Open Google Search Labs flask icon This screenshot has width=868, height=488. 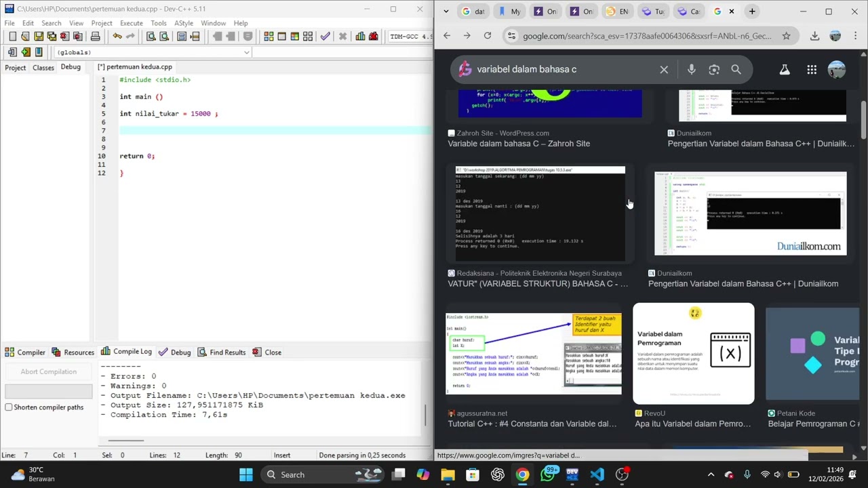[785, 69]
